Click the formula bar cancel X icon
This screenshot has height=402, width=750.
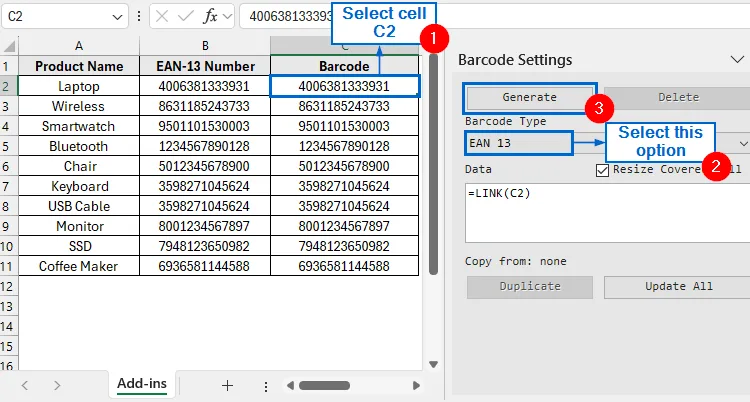pos(162,17)
